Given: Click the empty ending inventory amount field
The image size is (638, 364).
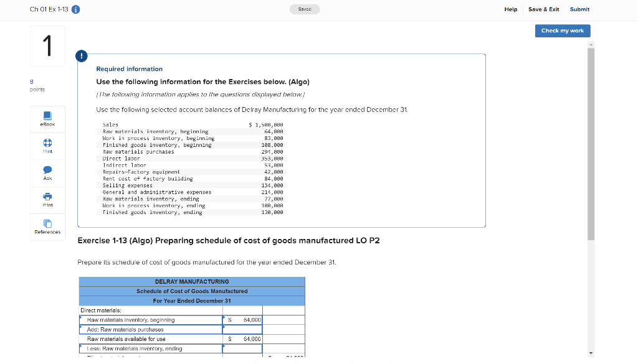Looking at the screenshot, I should tap(242, 348).
